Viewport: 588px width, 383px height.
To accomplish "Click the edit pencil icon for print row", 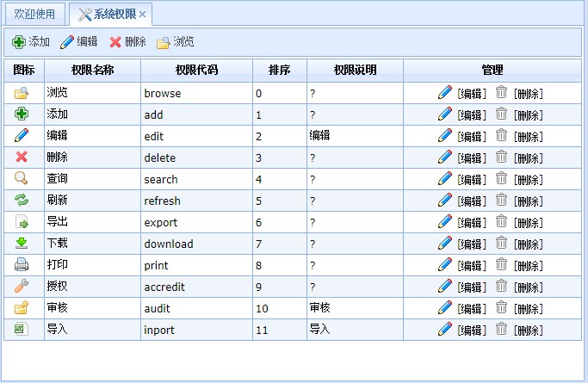I will coord(445,264).
